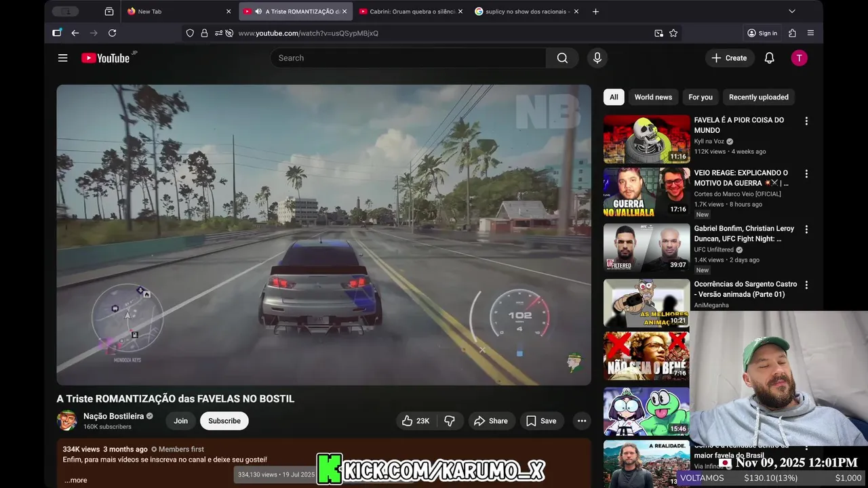Expand description with ...more
Image resolution: width=868 pixels, height=488 pixels.
click(75, 480)
